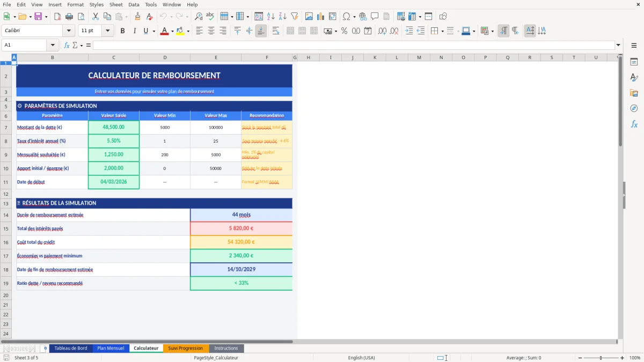Screen dimensions: 644x362
Task: Click the AutoFilter funnel icon
Action: coord(294,16)
